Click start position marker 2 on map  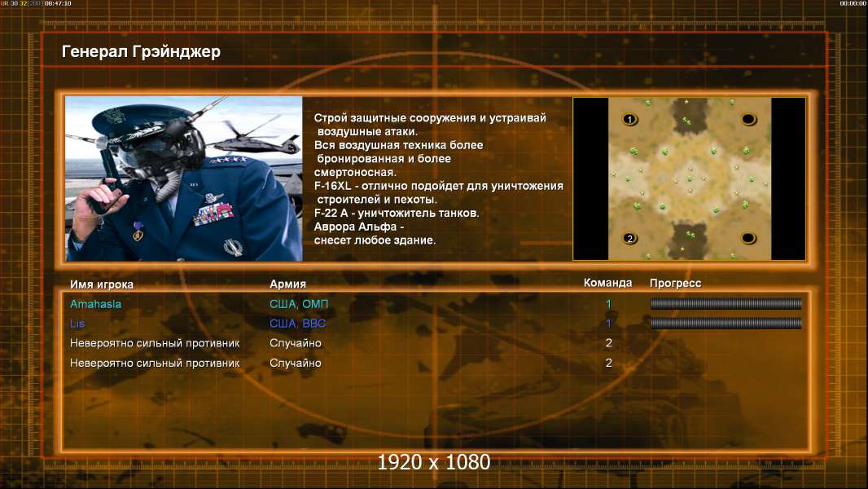[629, 239]
